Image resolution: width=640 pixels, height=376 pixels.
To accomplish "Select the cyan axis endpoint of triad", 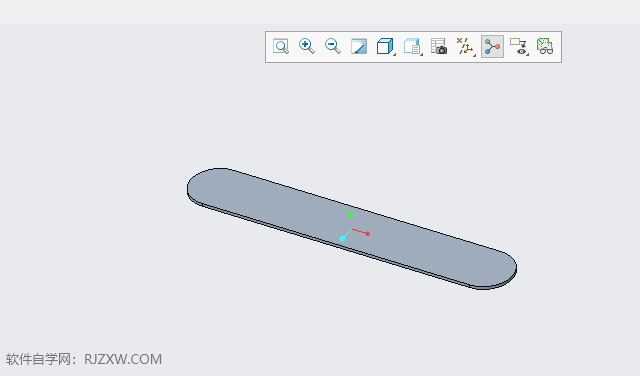I will 342,239.
